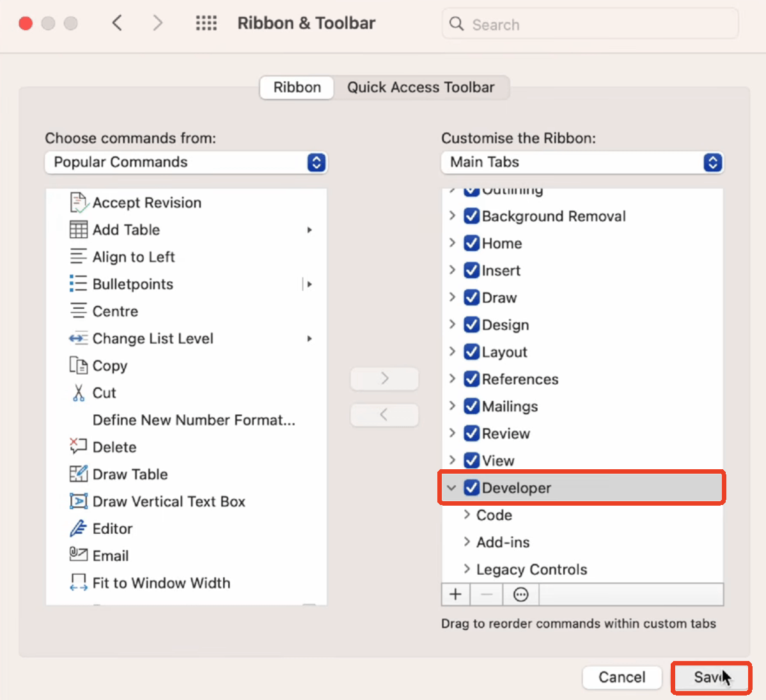Toggle the Draw tab checkbox

pos(471,297)
